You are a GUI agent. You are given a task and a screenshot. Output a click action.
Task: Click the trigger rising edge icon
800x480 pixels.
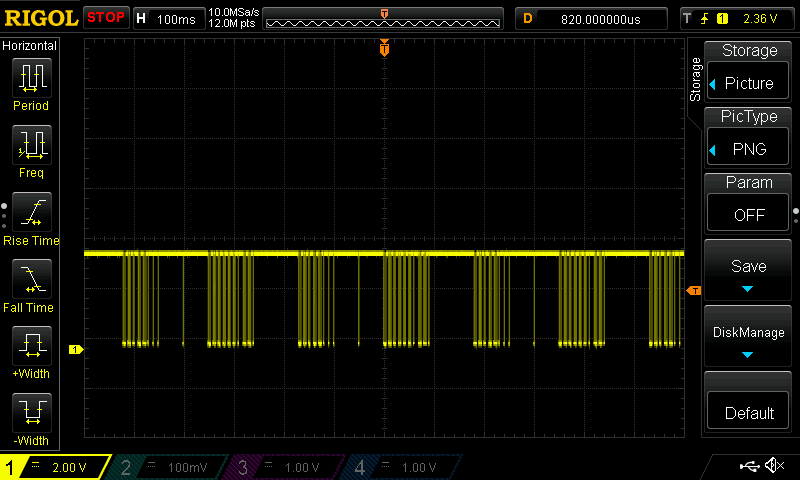[x=705, y=19]
